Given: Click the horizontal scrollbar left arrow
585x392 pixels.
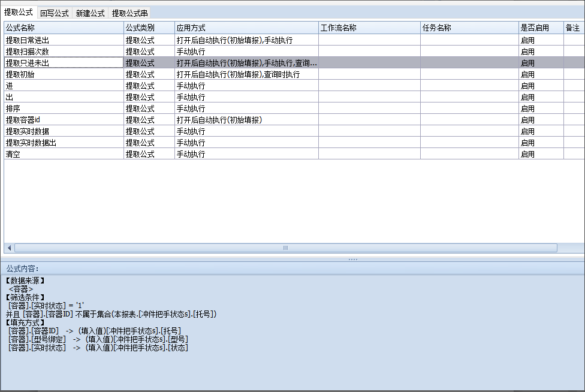Looking at the screenshot, I should point(8,248).
